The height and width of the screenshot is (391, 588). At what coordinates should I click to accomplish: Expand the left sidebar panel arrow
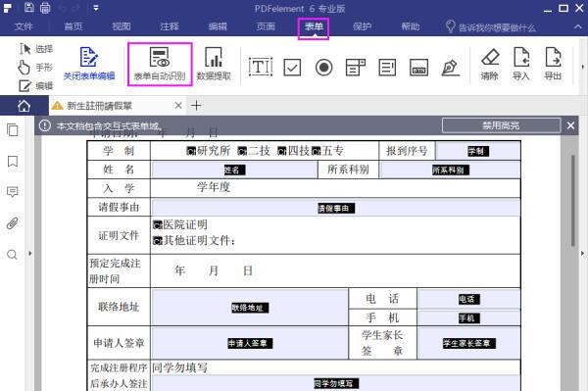coord(30,254)
